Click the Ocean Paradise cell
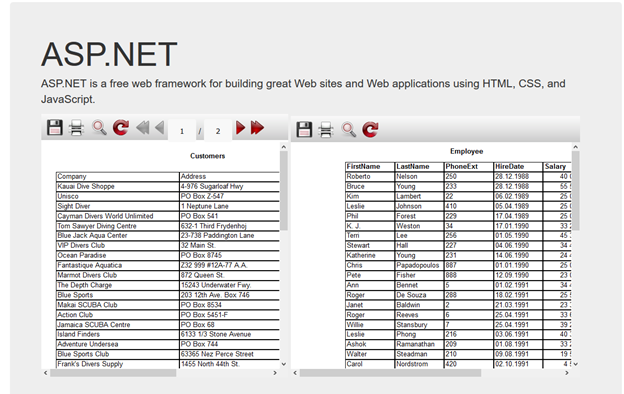This screenshot has height=394, width=624. 118,255
